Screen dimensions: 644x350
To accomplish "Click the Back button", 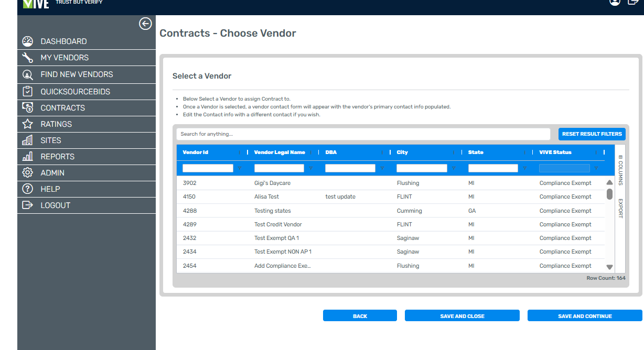I will (x=360, y=316).
